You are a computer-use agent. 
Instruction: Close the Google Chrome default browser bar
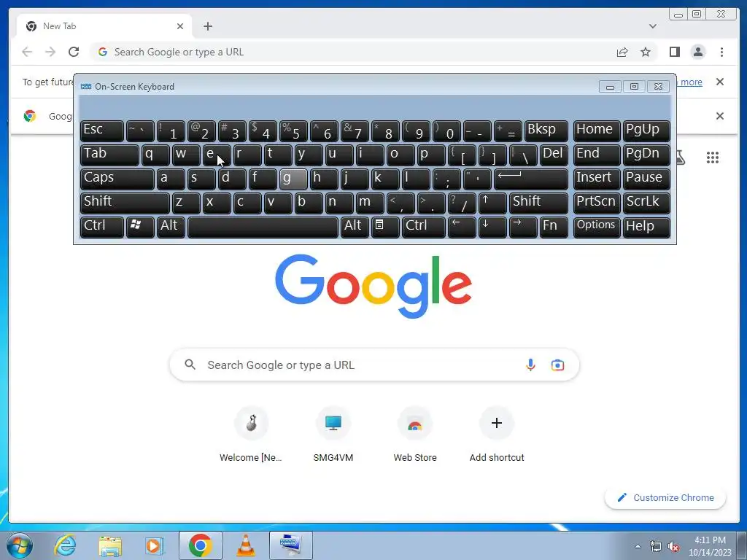(x=720, y=116)
